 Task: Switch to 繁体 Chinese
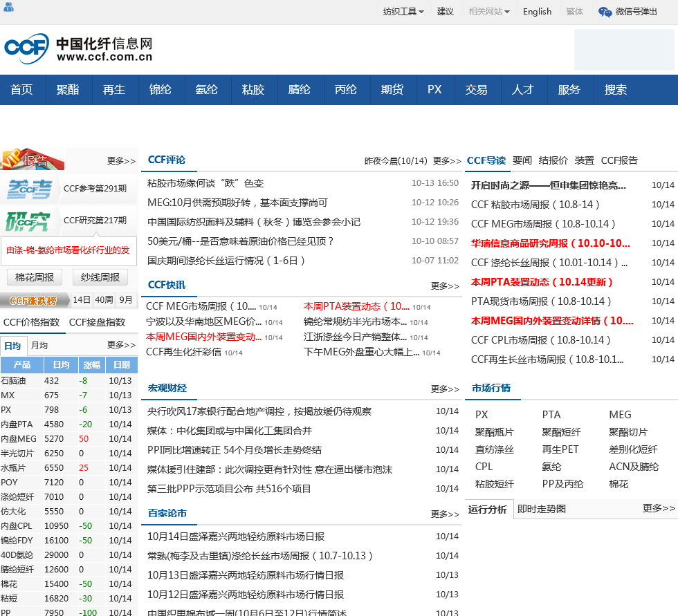click(575, 12)
